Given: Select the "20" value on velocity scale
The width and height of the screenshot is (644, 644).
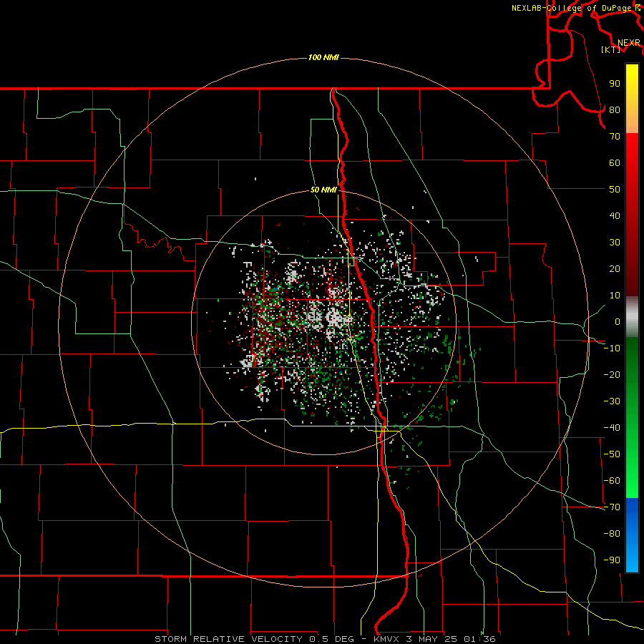Looking at the screenshot, I should 615,269.
